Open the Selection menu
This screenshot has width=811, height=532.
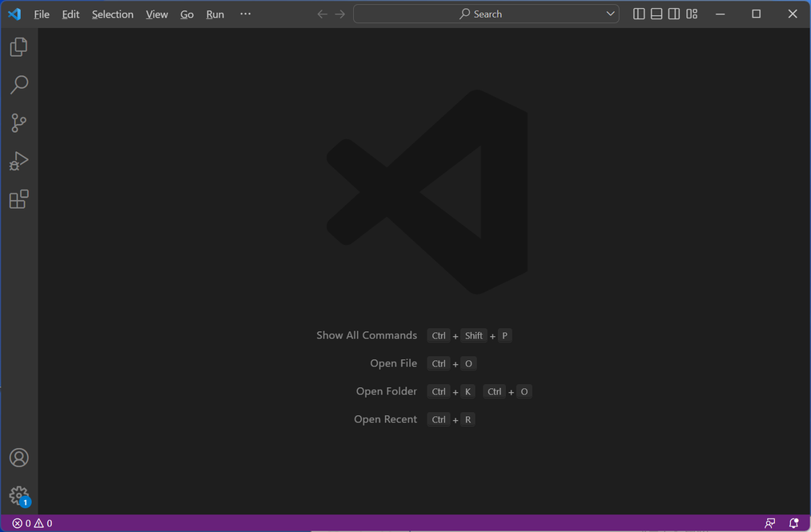coord(112,14)
